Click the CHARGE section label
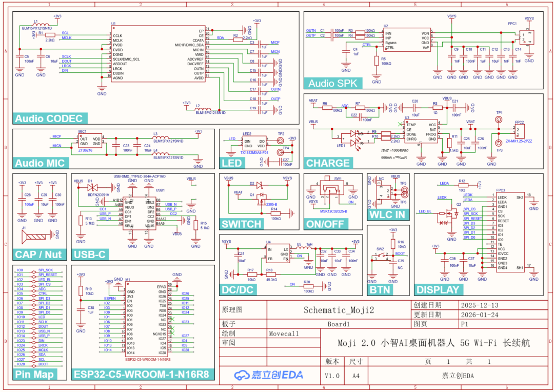 pyautogui.click(x=328, y=163)
